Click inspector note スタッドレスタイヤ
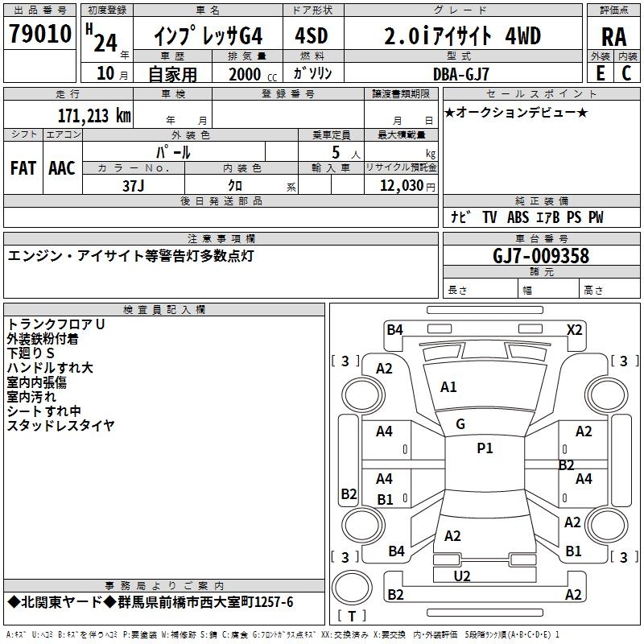The image size is (644, 644). pyautogui.click(x=60, y=426)
